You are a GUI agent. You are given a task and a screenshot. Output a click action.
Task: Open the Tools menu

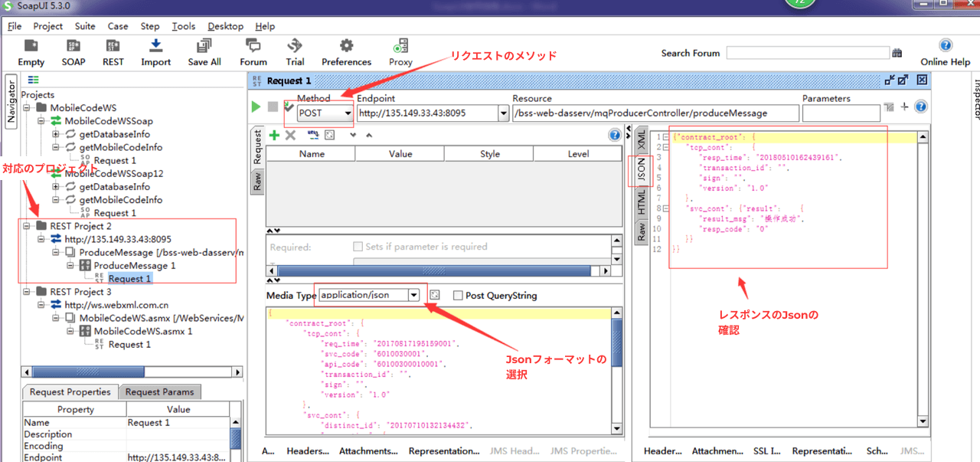tap(184, 26)
